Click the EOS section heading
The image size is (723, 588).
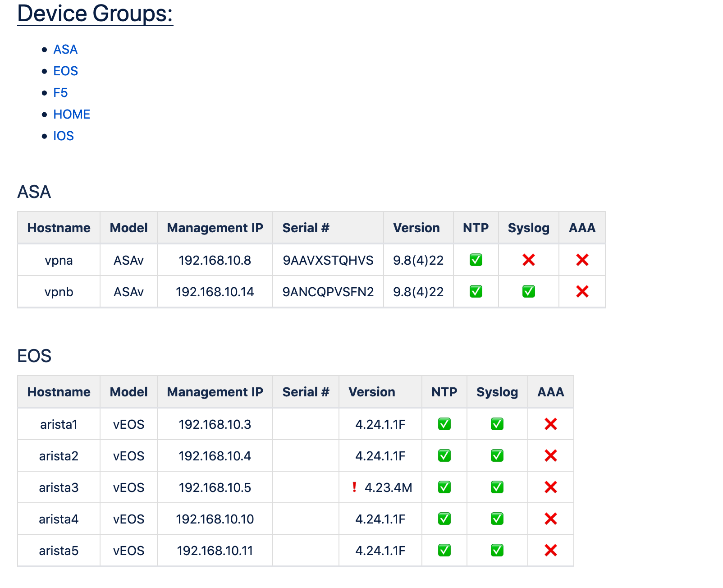34,356
